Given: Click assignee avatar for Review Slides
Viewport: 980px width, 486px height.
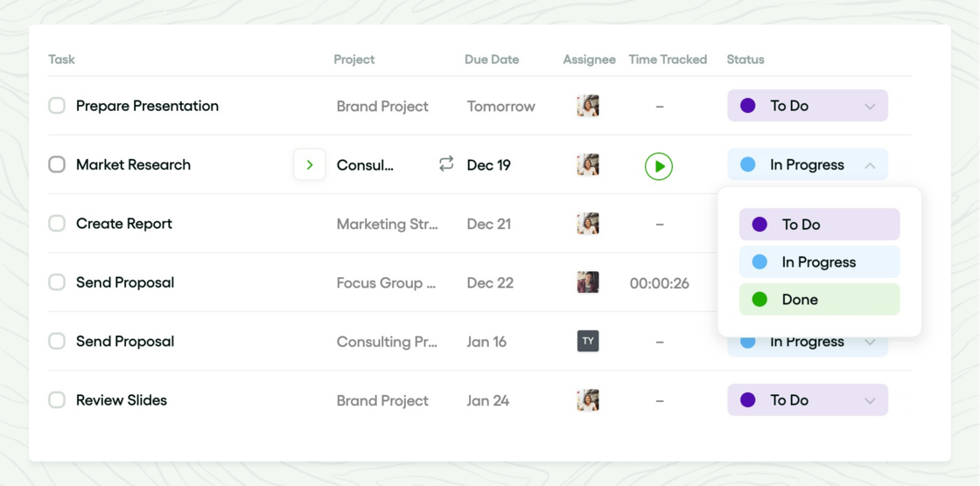Looking at the screenshot, I should (588, 400).
